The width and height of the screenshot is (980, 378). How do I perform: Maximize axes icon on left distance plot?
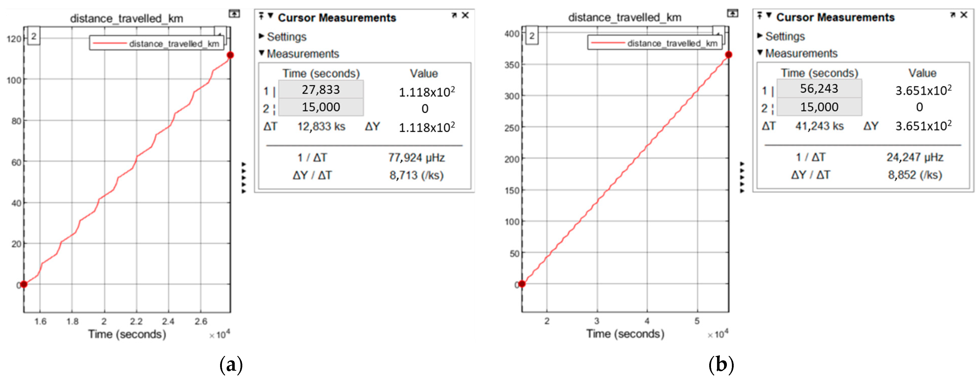point(234,14)
